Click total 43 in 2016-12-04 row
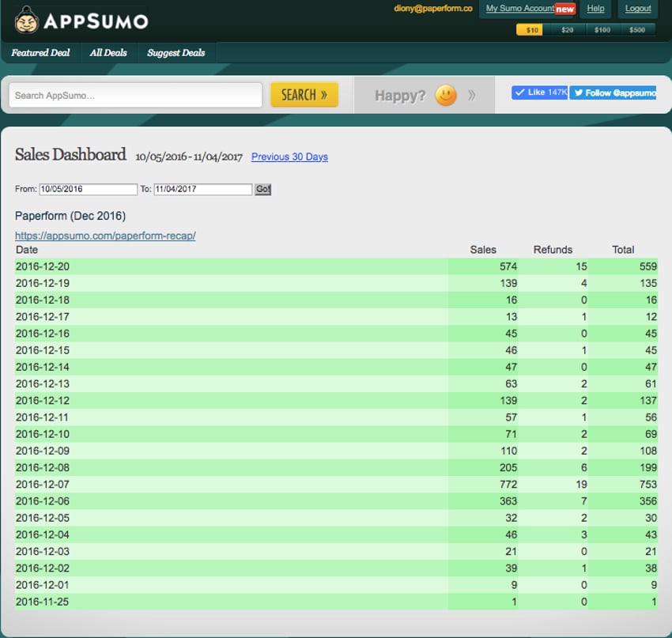This screenshot has width=672, height=638. click(x=651, y=534)
